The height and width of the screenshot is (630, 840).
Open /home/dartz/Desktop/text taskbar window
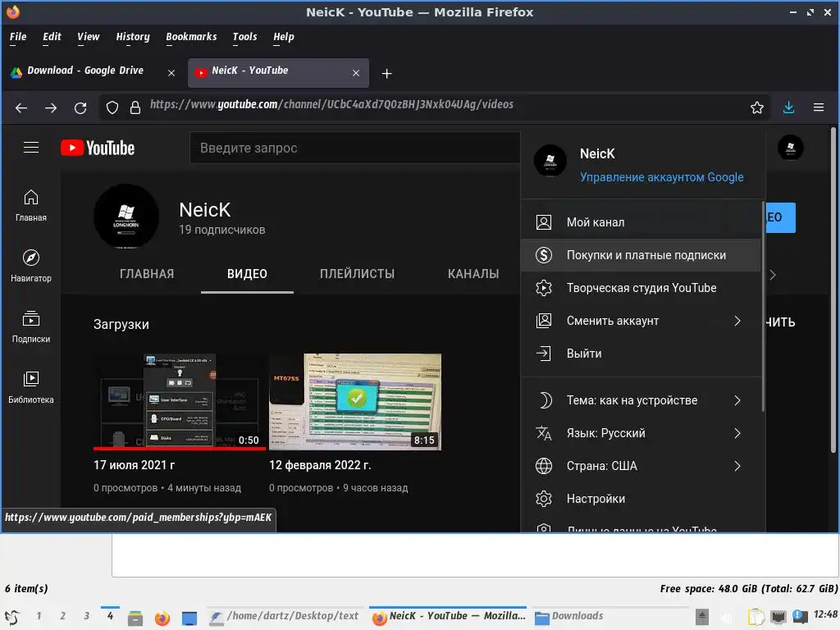click(285, 616)
